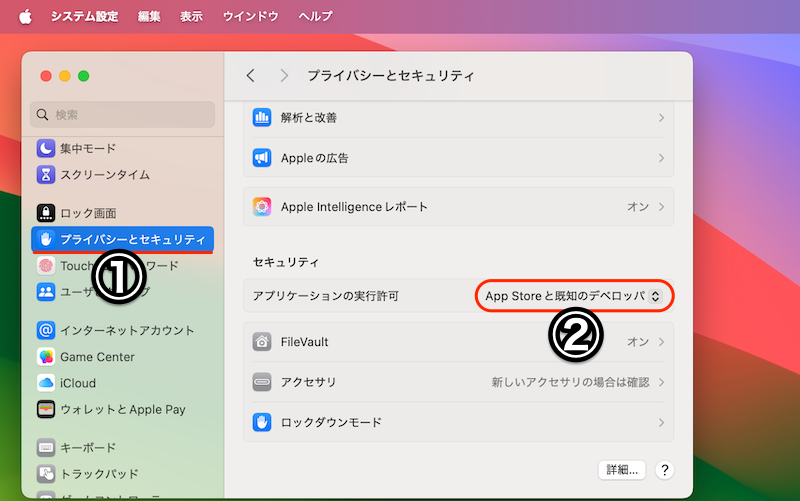The width and height of the screenshot is (800, 501).
Task: Expand the Appleの広告 row chevron
Action: 661,158
